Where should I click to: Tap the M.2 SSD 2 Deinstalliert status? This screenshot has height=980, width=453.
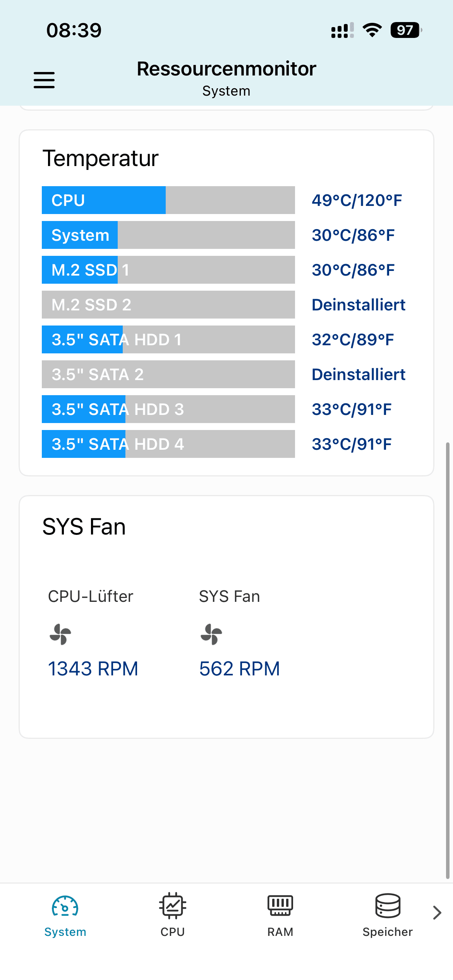click(359, 305)
